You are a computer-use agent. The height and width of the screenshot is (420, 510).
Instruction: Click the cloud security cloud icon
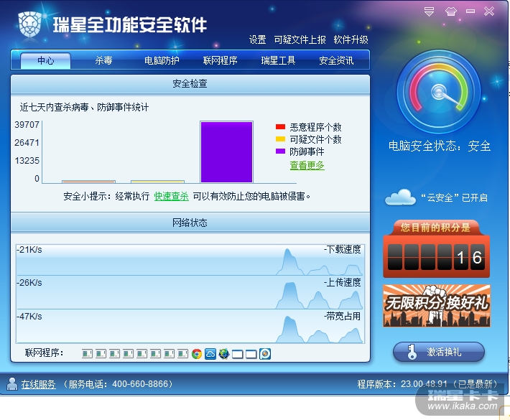(400, 197)
